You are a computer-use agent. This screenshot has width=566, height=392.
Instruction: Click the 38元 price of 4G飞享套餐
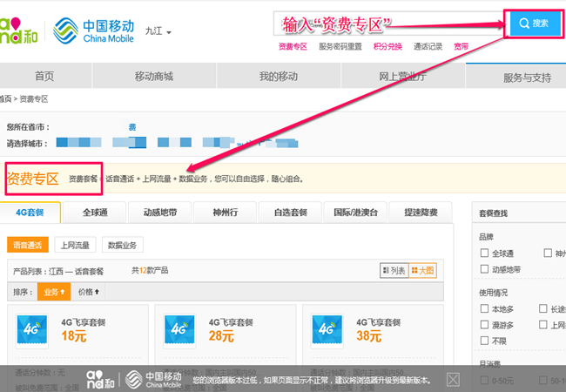[369, 336]
